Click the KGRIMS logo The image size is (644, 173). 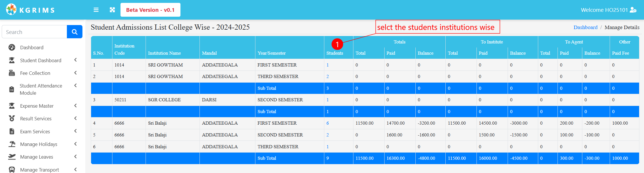click(30, 10)
